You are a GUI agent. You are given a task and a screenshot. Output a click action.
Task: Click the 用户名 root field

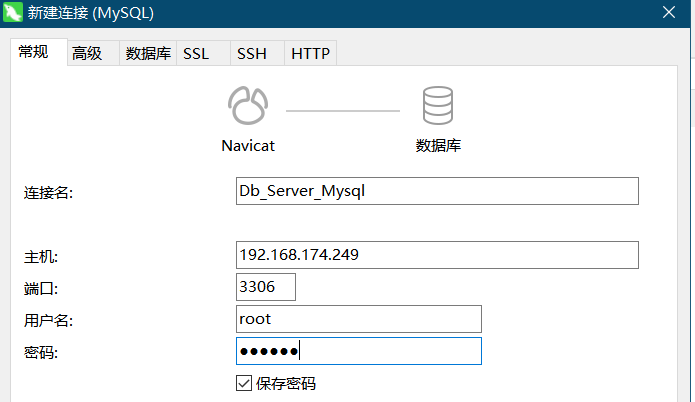[359, 319]
